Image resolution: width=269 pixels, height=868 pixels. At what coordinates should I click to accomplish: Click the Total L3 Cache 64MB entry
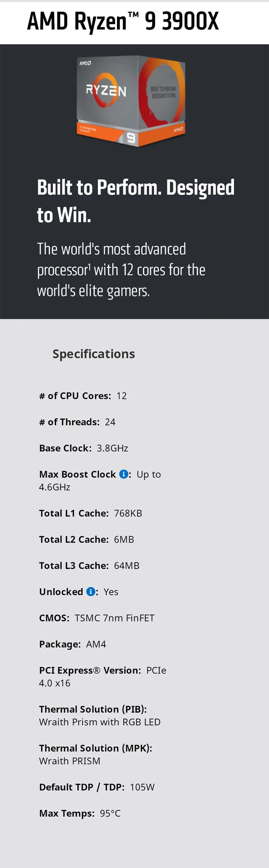[x=89, y=566]
